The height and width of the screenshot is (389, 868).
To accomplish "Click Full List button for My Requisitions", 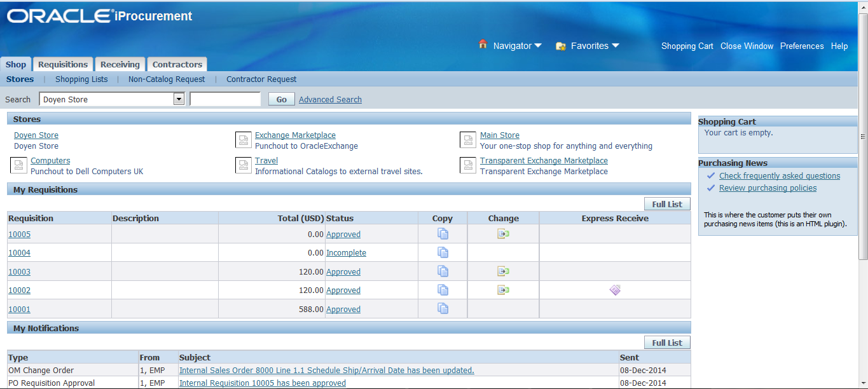I will coord(667,204).
